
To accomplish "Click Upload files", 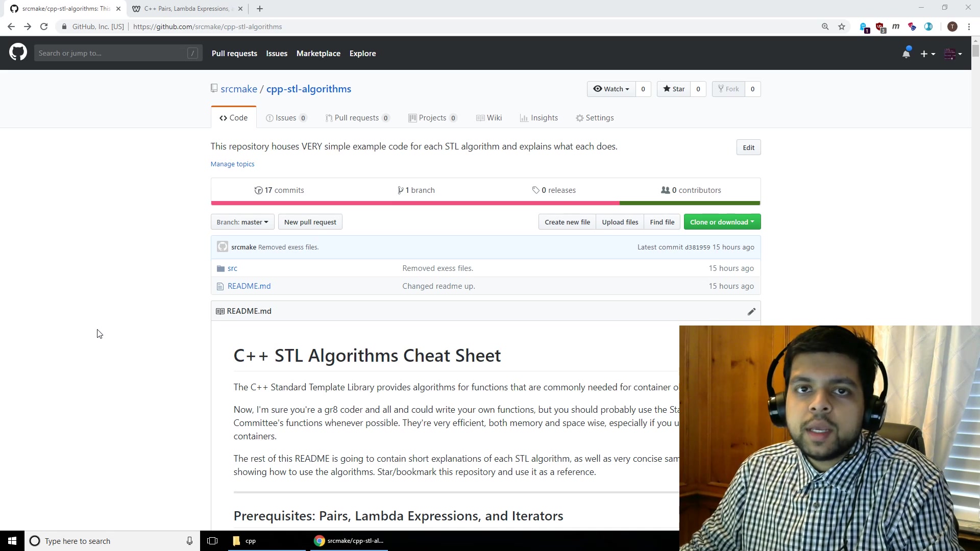I will point(620,222).
